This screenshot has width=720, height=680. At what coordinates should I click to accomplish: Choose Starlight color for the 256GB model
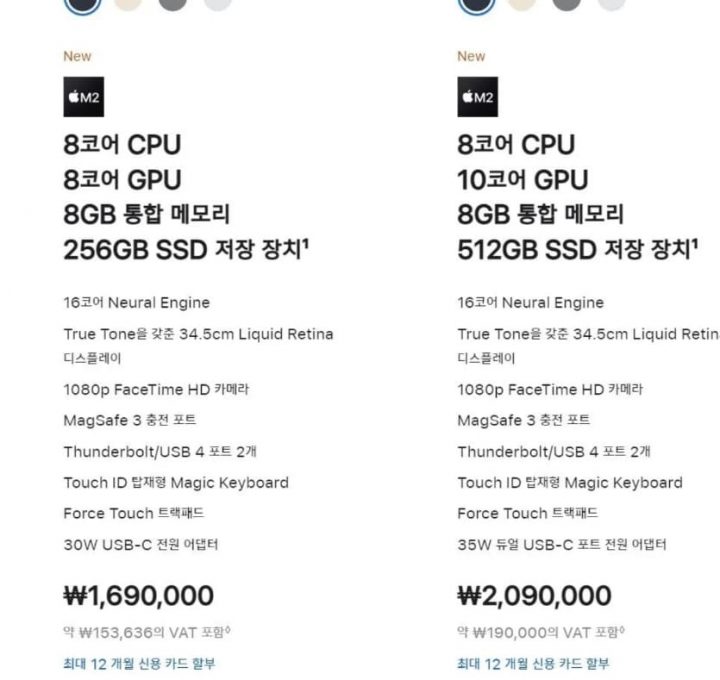pyautogui.click(x=128, y=4)
